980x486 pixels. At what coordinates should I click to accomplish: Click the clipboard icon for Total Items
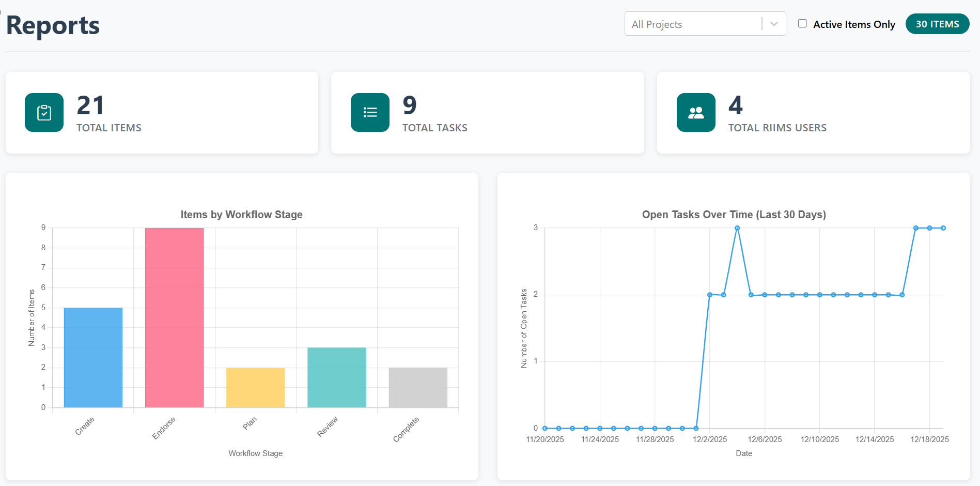tap(44, 113)
